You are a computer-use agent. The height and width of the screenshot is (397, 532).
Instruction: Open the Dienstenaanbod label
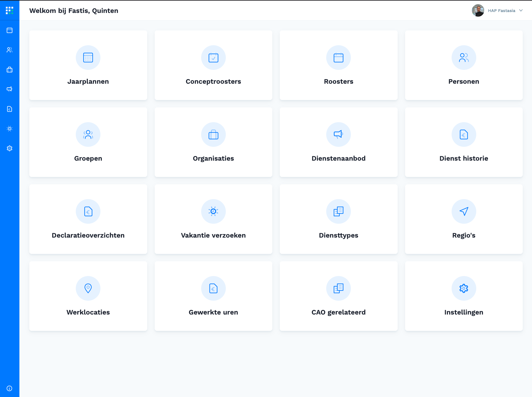339,158
